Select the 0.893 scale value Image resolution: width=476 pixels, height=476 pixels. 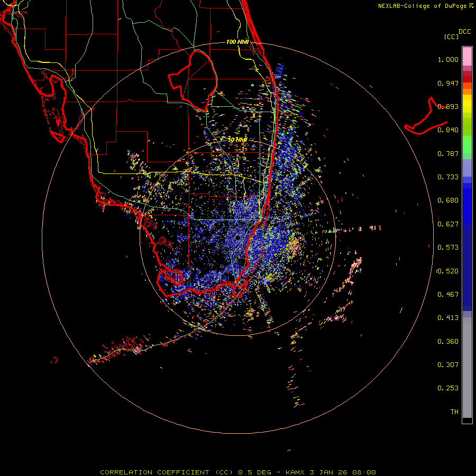448,106
